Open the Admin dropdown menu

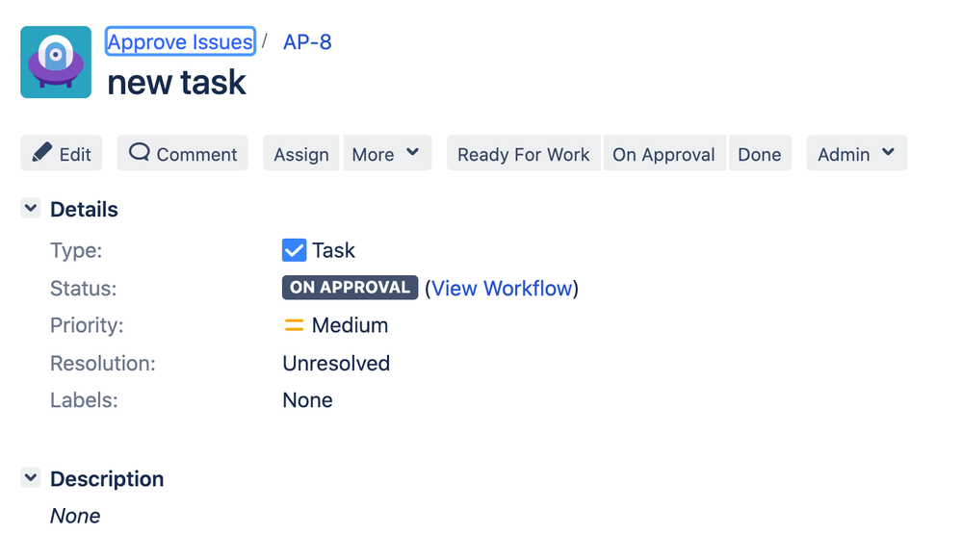point(856,153)
